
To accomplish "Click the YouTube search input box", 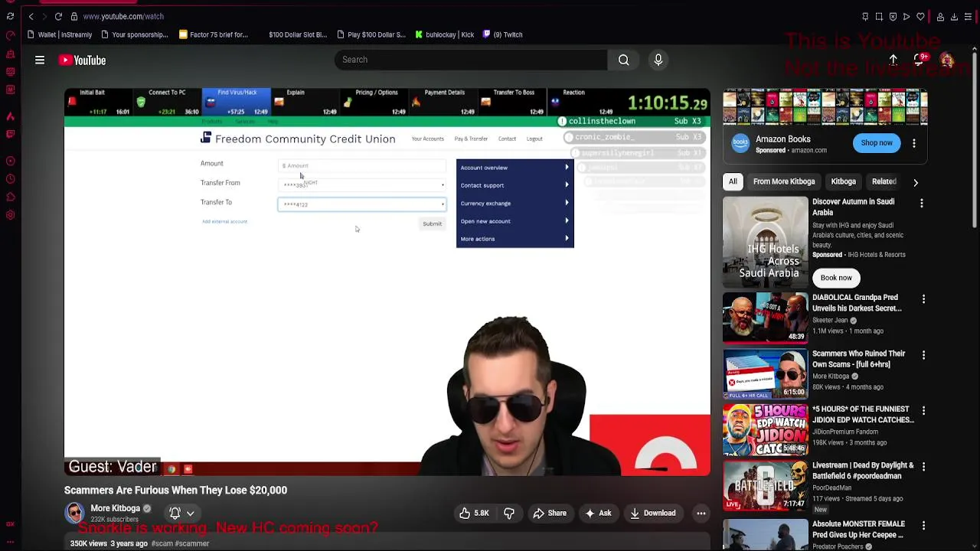I will 470,60.
